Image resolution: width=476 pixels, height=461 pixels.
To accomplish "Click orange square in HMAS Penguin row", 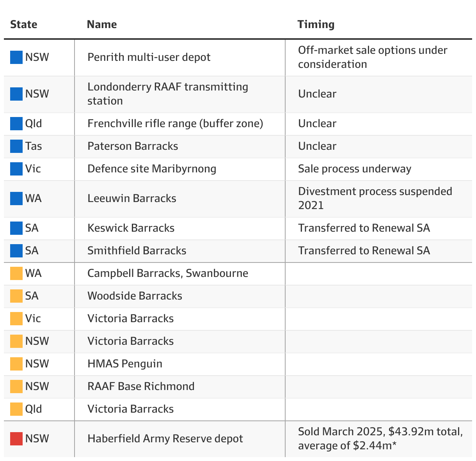I will [x=16, y=364].
